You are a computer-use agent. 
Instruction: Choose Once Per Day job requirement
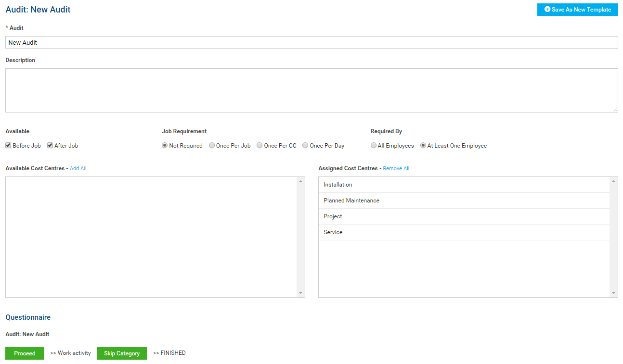[305, 145]
